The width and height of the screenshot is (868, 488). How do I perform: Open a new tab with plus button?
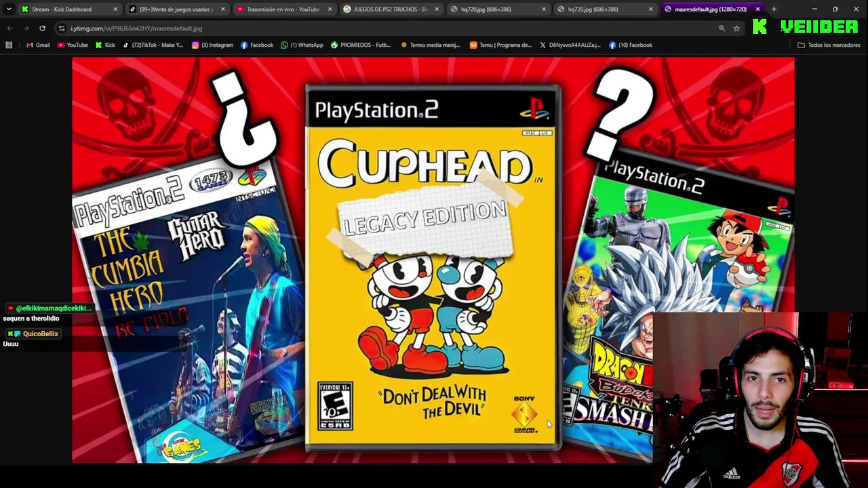[774, 9]
